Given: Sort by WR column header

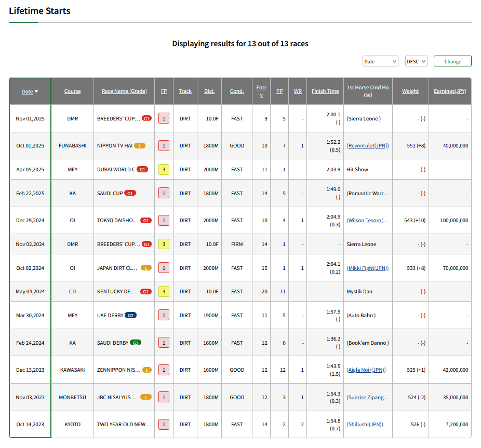Looking at the screenshot, I should tap(298, 91).
